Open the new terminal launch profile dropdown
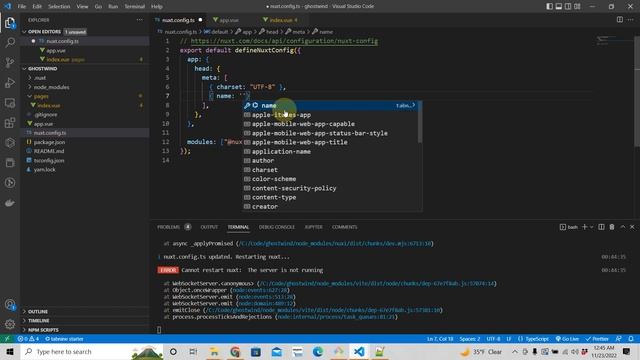Screen dimensions: 640x360 click(591, 227)
